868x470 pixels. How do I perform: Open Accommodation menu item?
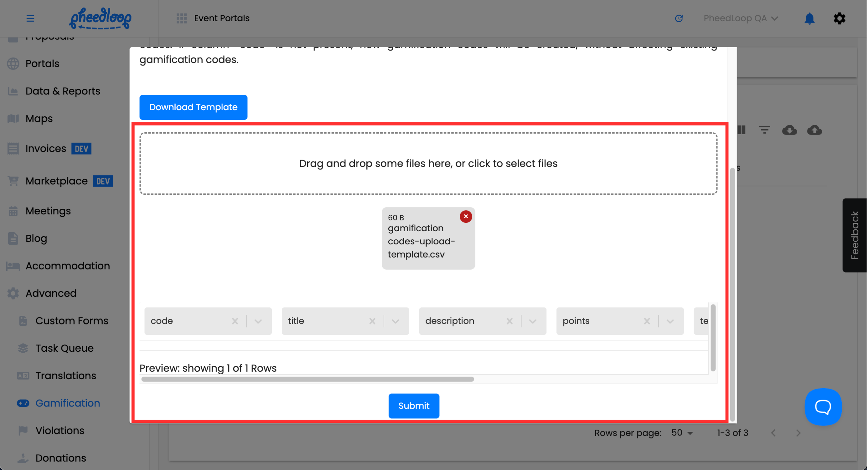point(68,266)
